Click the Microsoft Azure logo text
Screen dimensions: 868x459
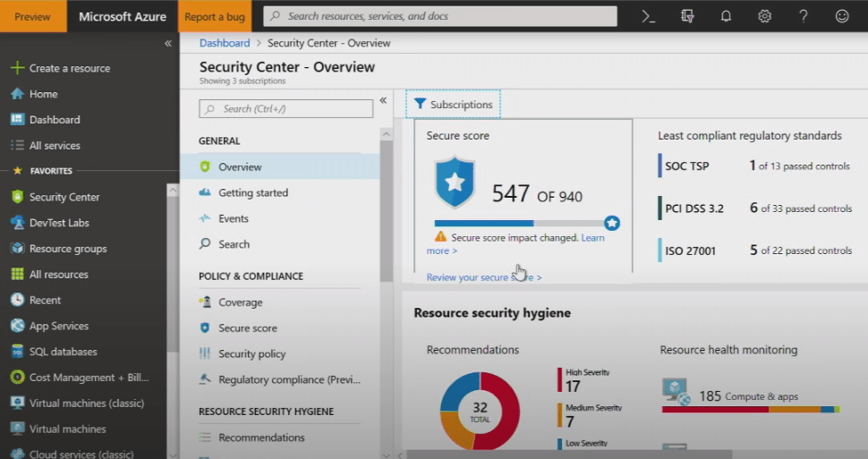[x=123, y=17]
